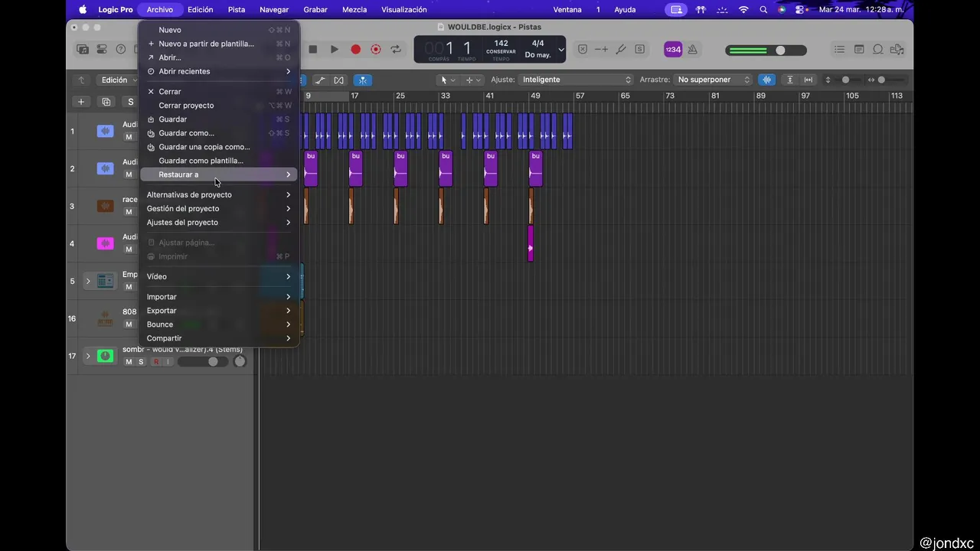Open the List Editors panel
980x551 pixels.
coord(840,49)
